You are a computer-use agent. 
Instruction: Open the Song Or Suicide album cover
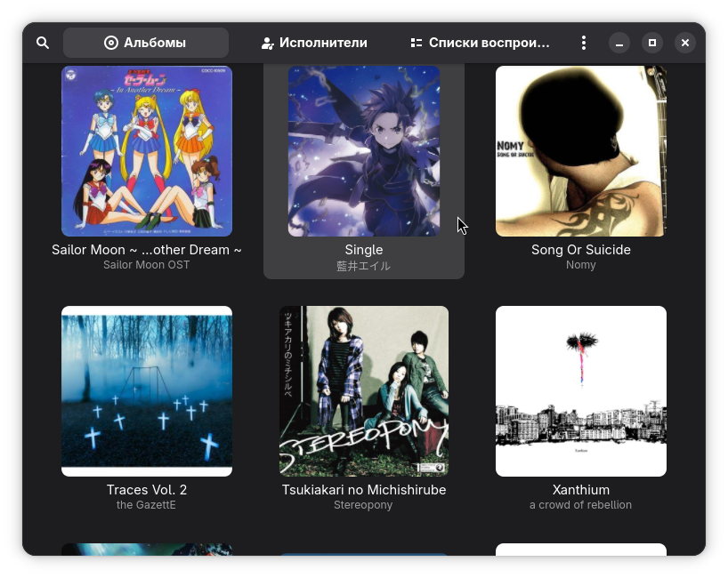[x=581, y=151]
